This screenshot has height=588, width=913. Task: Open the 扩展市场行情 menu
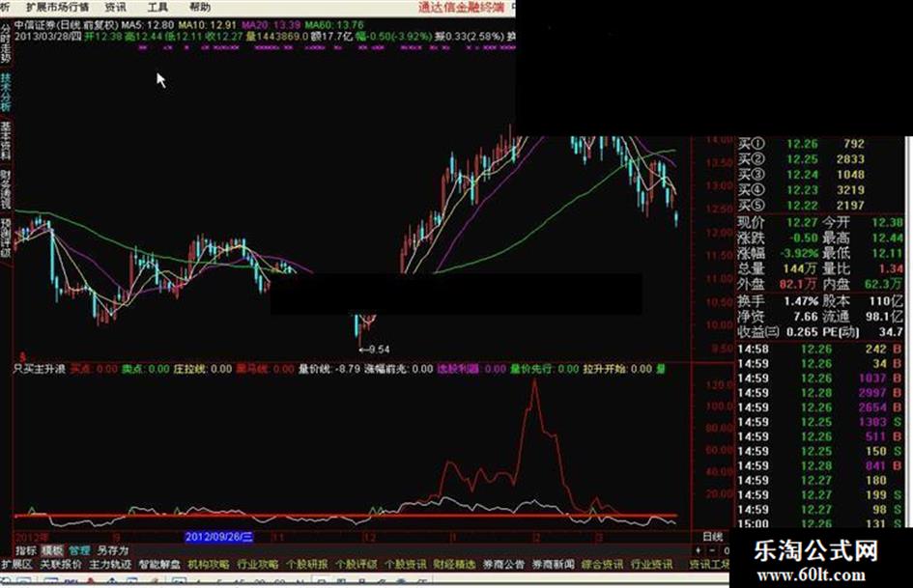pos(58,7)
